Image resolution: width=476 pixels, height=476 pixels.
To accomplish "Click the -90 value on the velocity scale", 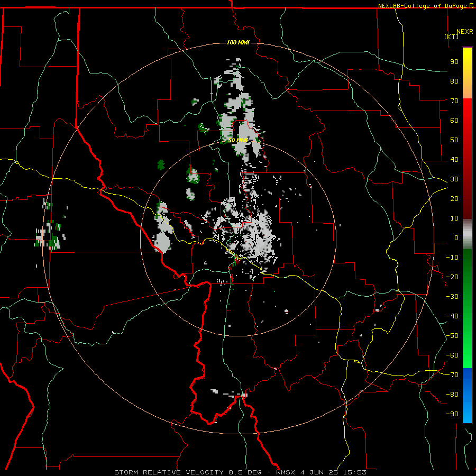I will pos(452,414).
